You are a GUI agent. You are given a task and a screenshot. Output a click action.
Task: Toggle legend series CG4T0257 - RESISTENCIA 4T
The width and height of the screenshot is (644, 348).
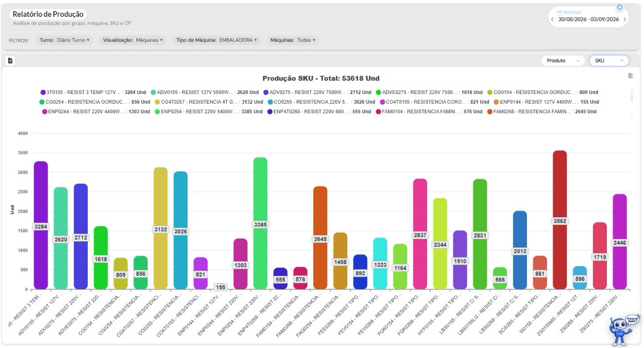209,102
